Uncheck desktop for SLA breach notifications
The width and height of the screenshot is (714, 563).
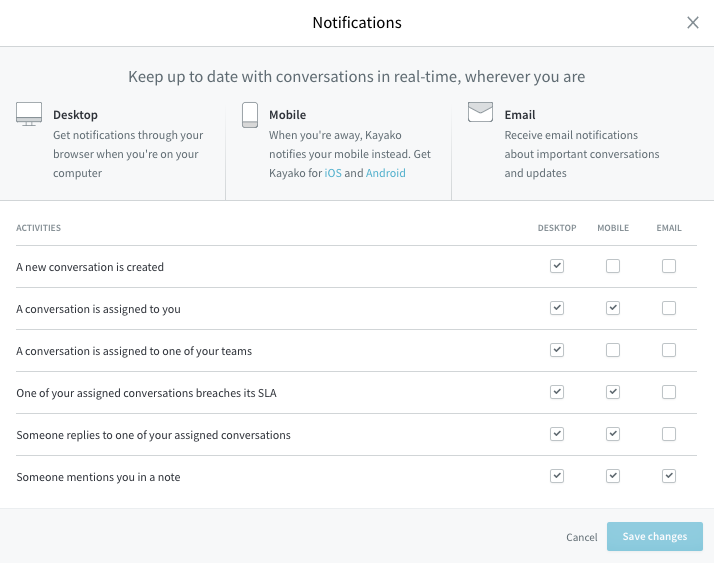557,392
